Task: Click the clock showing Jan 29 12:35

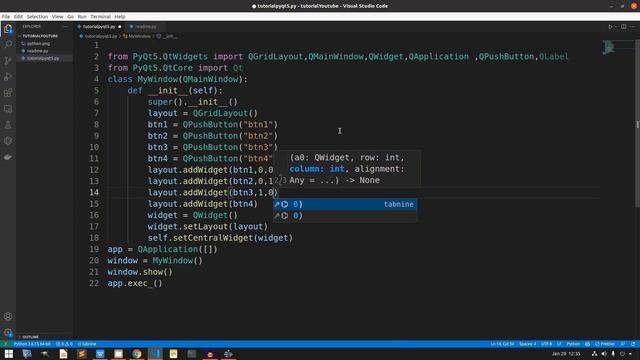Action: point(566,354)
